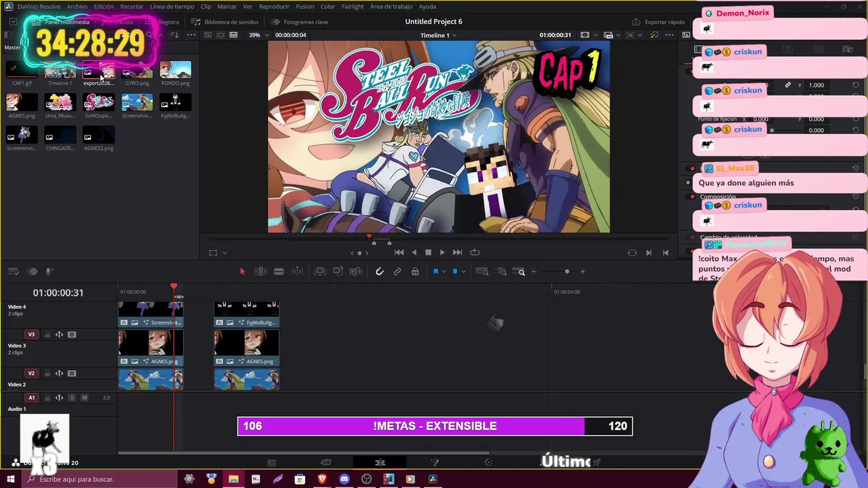Toggle Video 3 track enable filmstrip icon
This screenshot has height=488, width=868.
click(x=72, y=334)
